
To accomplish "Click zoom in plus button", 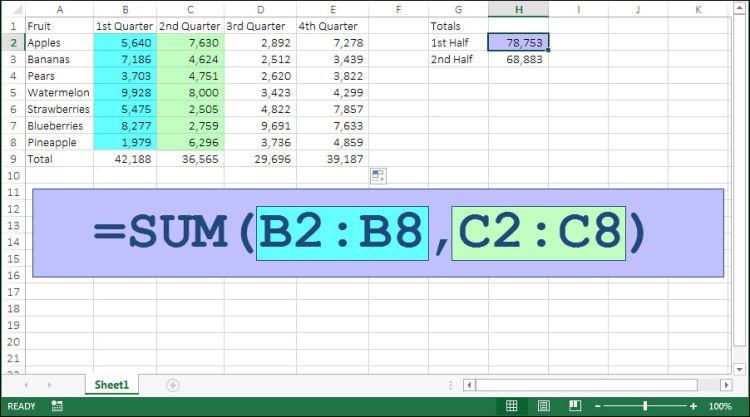I will coord(693,406).
